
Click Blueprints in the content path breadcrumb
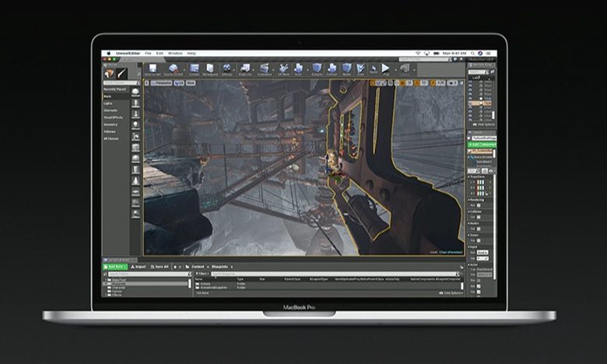point(220,267)
